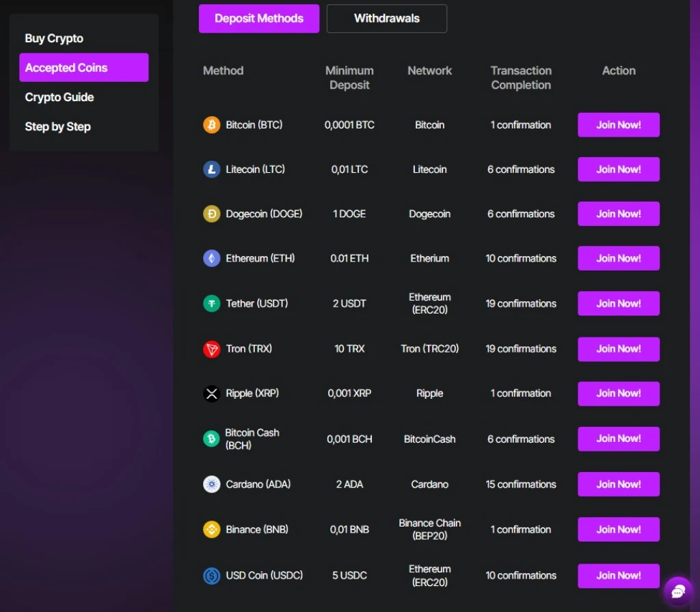Click Join Now! for Bitcoin (BTC)
700x612 pixels.
618,125
